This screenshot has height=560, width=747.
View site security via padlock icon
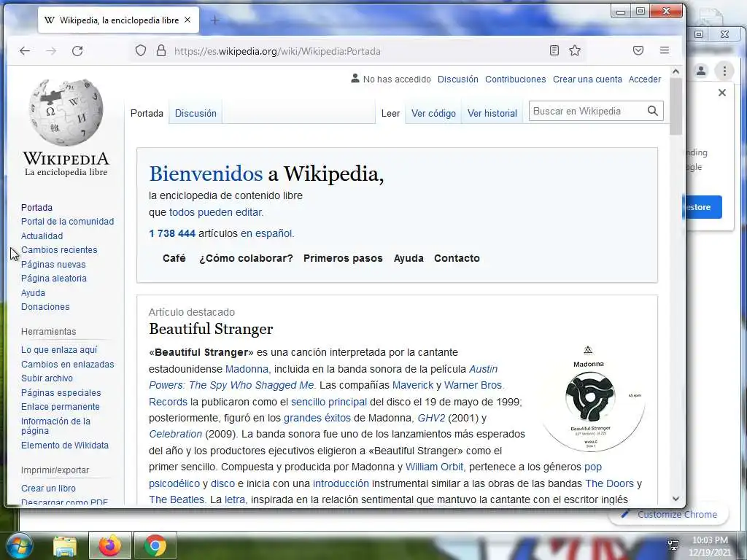[x=161, y=50]
